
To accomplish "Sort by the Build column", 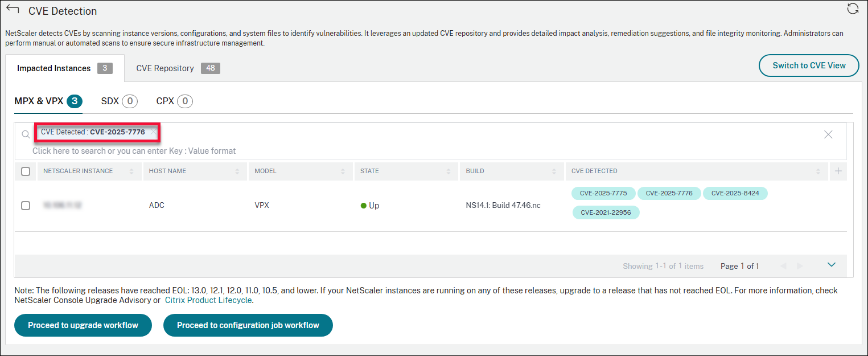I will pos(554,171).
